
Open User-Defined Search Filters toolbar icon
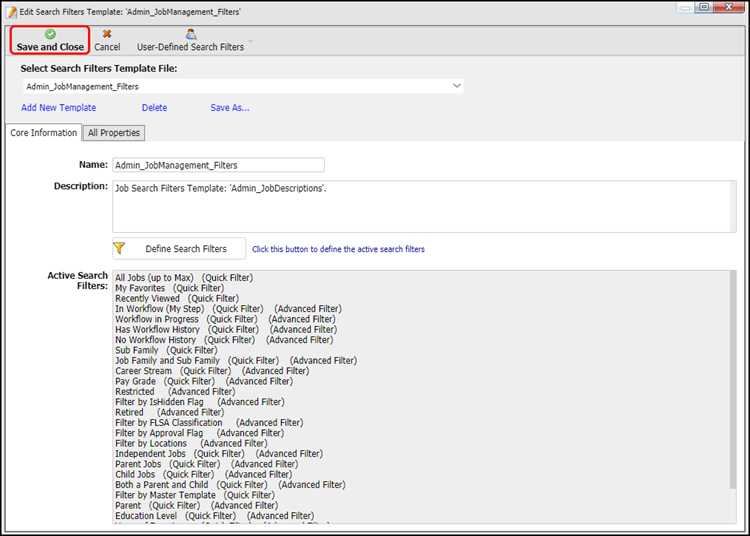pyautogui.click(x=190, y=34)
